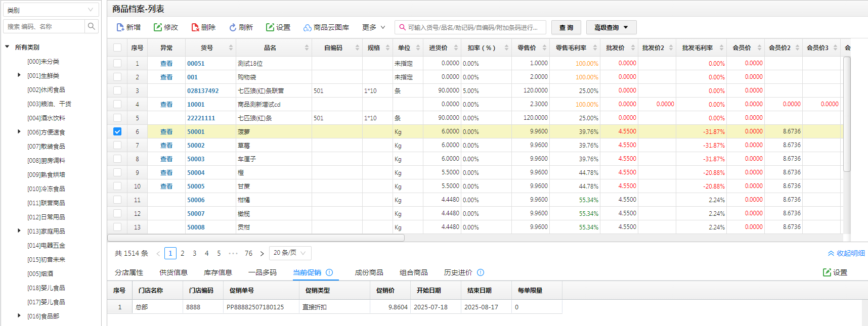Sort by 批发价 column sort arrows
This screenshot has height=326, width=868.
633,48
